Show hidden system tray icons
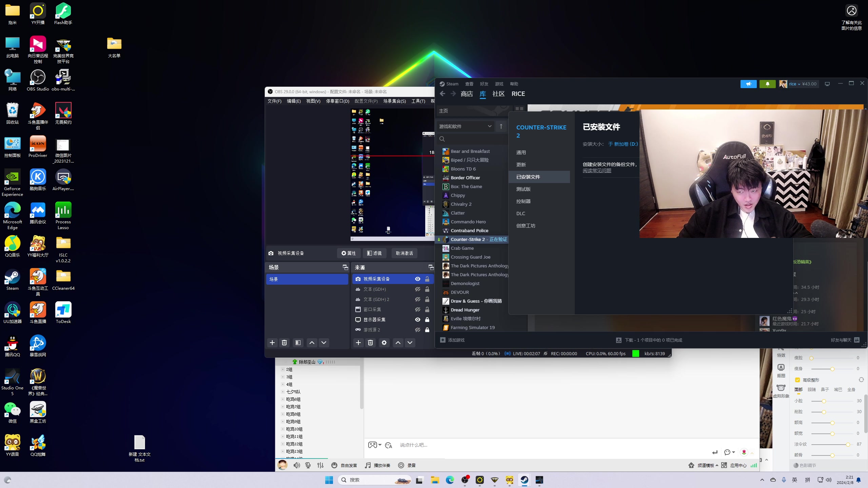This screenshot has width=868, height=488. [762, 480]
